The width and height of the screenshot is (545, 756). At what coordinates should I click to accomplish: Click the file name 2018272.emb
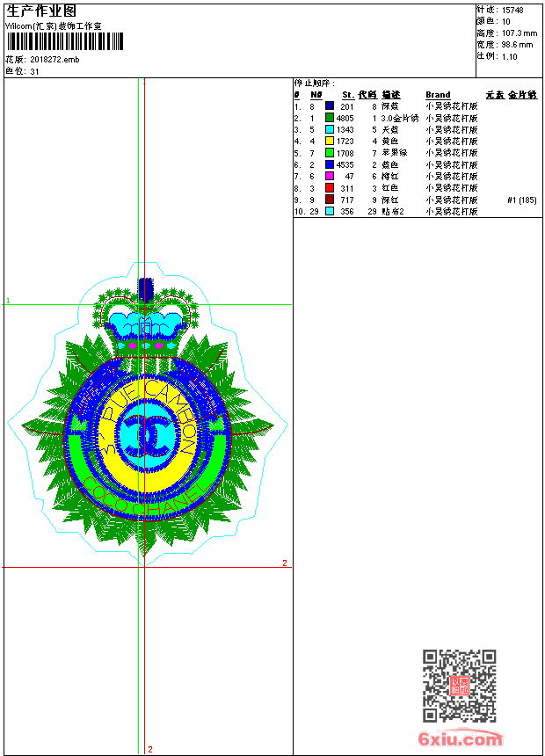[x=54, y=59]
